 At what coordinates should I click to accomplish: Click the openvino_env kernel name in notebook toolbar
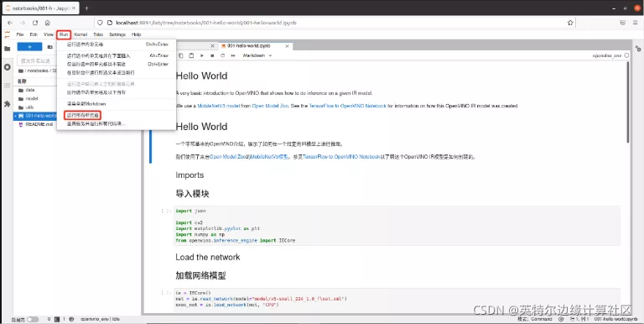(606, 55)
